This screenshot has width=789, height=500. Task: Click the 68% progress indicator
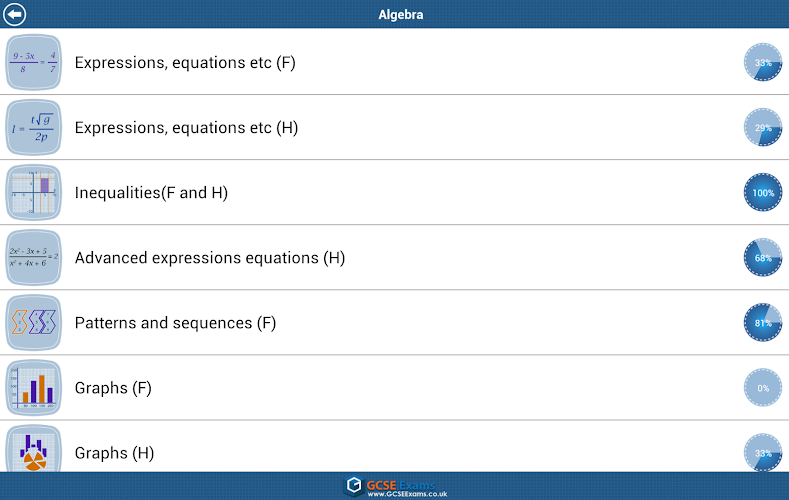(762, 257)
